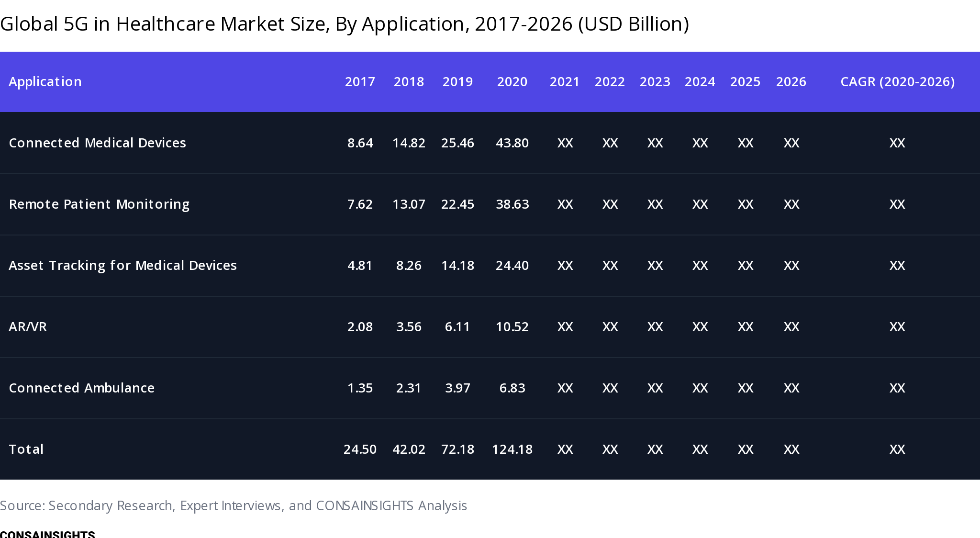The image size is (980, 538).
Task: Click the 2026 column header
Action: tap(791, 82)
